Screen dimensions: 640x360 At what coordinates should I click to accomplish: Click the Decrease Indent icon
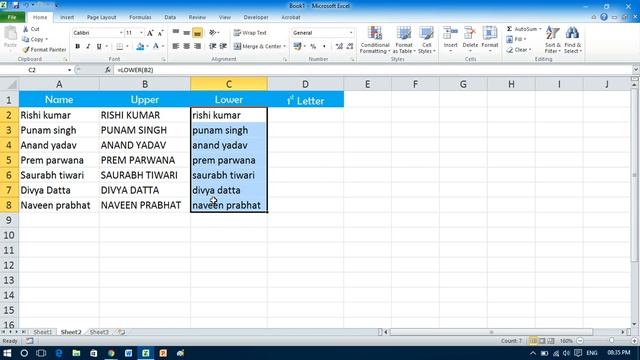tap(212, 47)
